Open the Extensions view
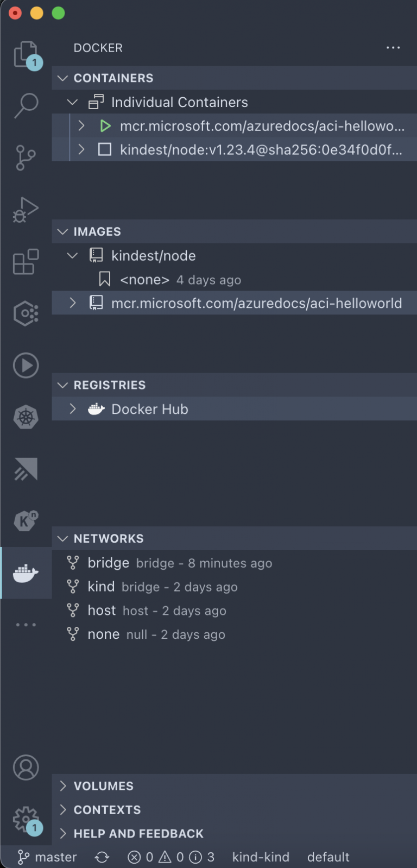 tap(26, 262)
